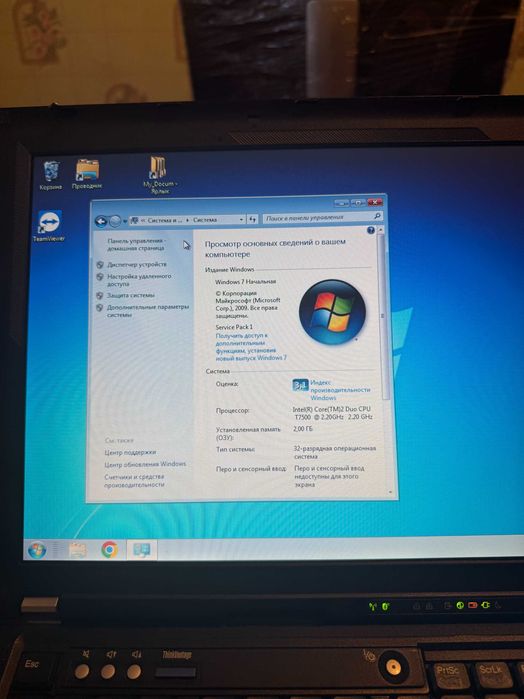
Task: Open the Проводник desktop shortcut
Action: [87, 171]
